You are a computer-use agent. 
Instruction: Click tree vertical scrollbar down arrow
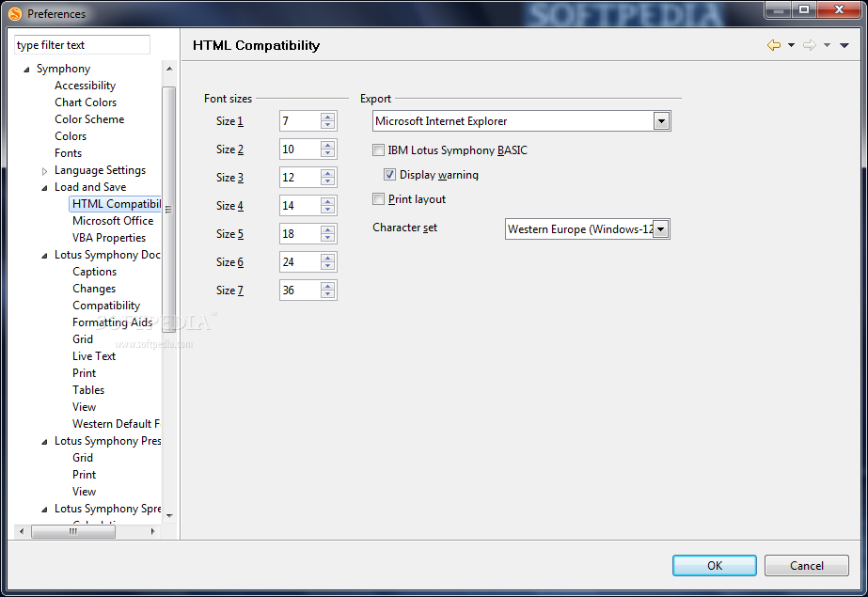169,515
